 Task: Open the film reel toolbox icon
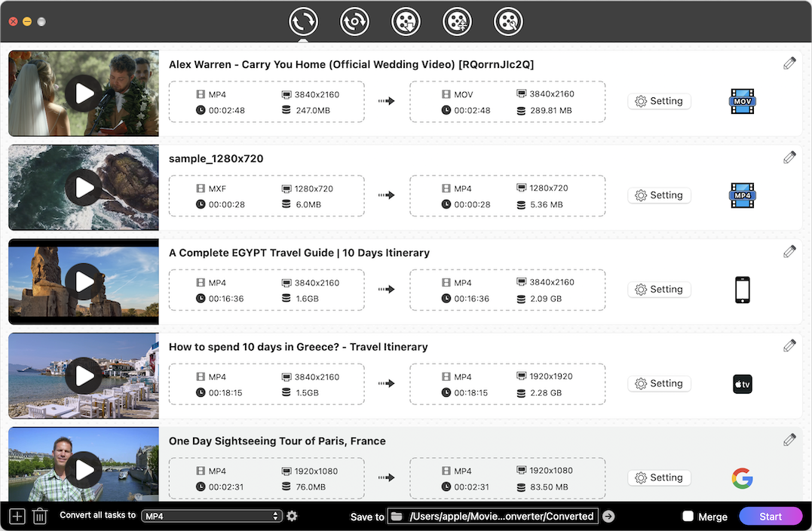tap(508, 22)
